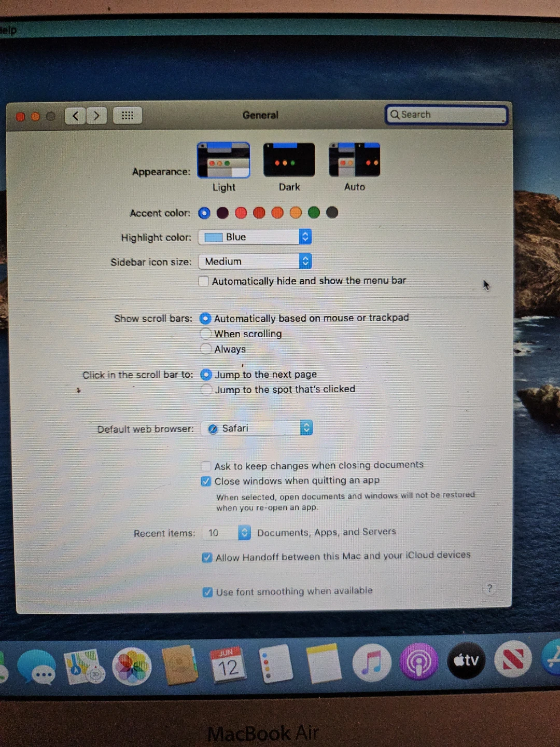Screen dimensions: 560x747
Task: Enable automatically hide and show menu bar
Action: pyautogui.click(x=204, y=281)
